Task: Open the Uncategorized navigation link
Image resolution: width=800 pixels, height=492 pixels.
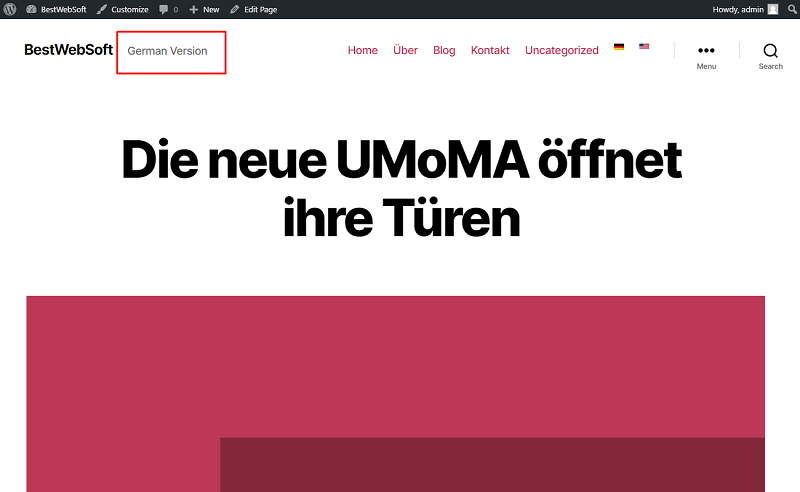Action: coord(562,50)
